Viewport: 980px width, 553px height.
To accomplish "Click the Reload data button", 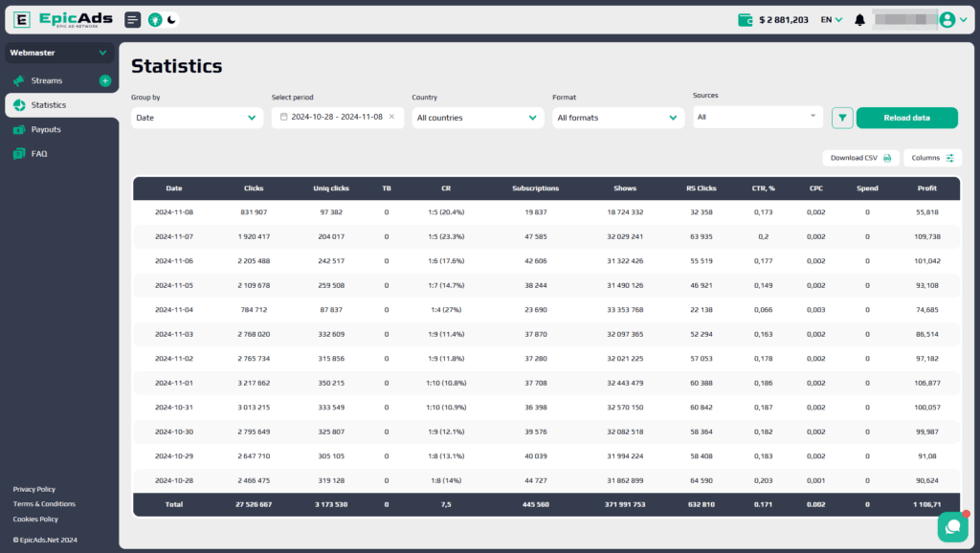I will [x=907, y=118].
